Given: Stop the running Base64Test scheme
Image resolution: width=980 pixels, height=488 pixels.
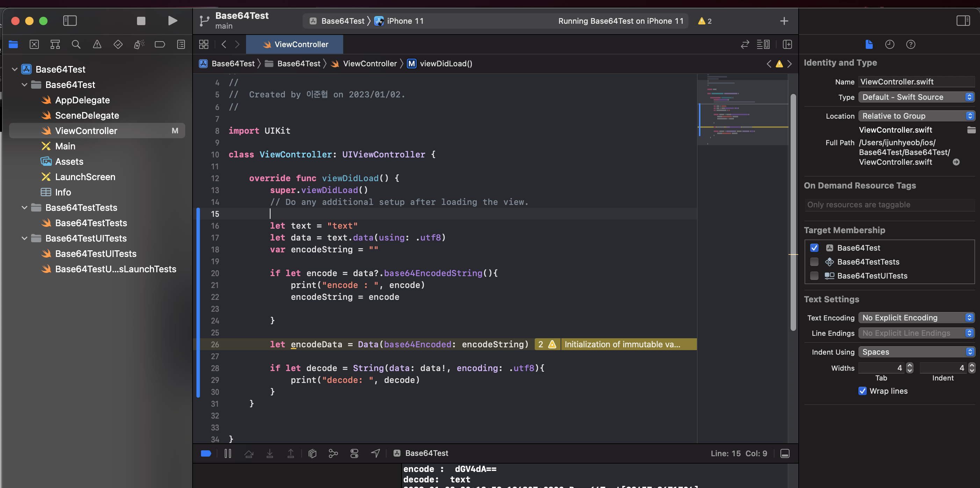Looking at the screenshot, I should (141, 21).
